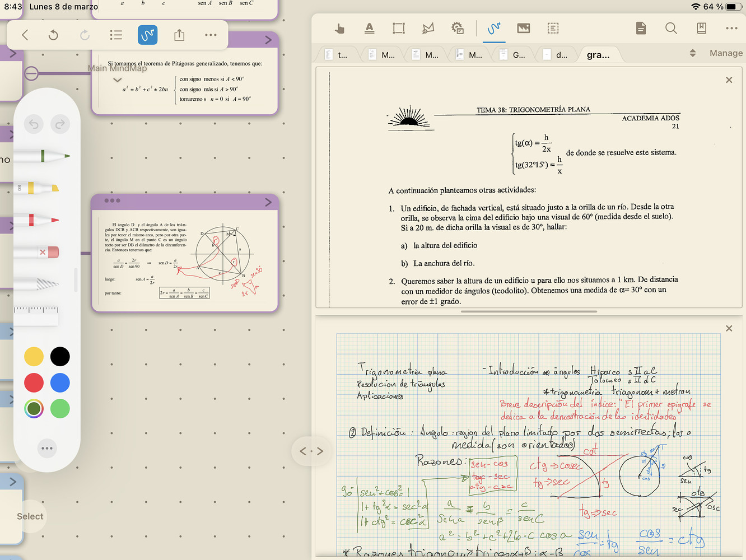Open the outline list view in the mindmap toolbar
The image size is (746, 560).
[x=116, y=35]
